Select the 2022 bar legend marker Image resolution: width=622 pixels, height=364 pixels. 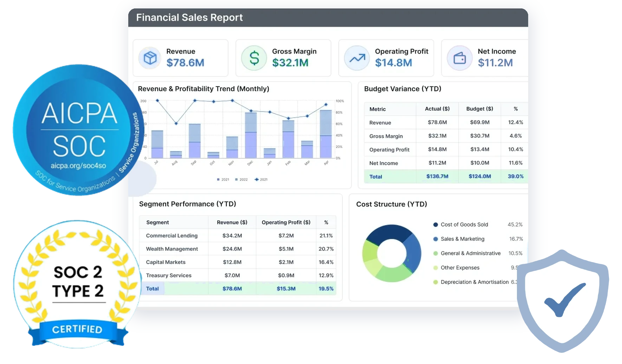[237, 180]
